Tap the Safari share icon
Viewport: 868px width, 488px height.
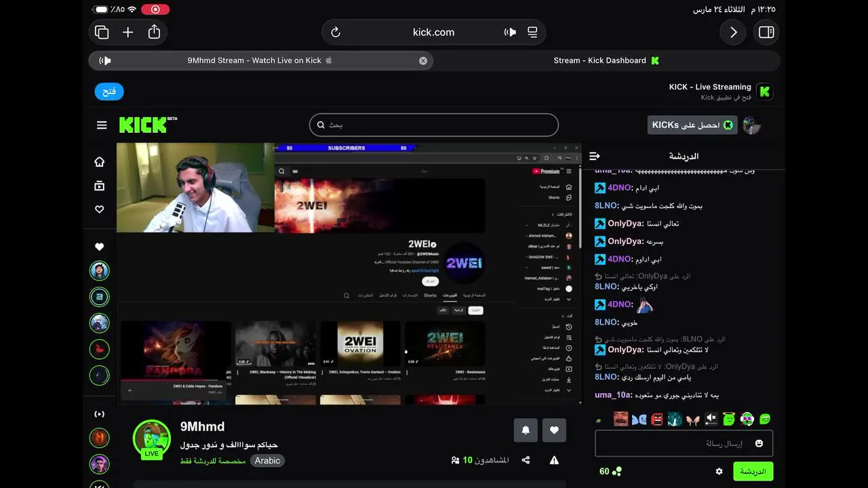click(x=154, y=32)
